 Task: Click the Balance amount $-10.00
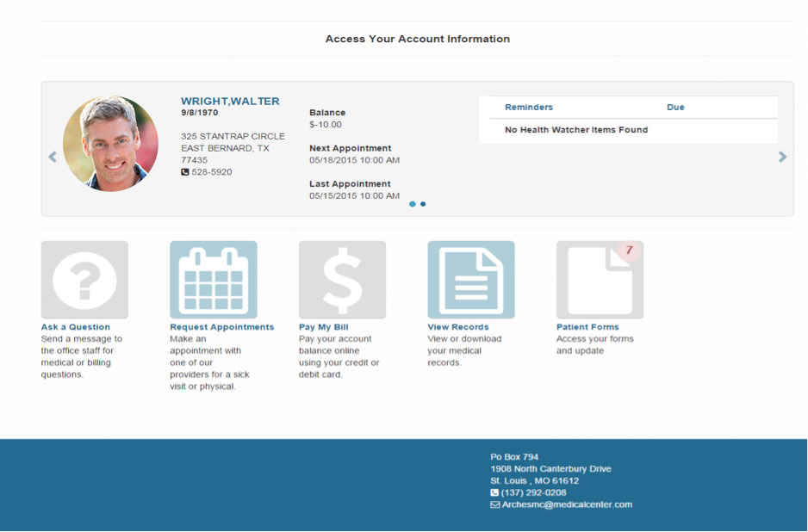pyautogui.click(x=325, y=125)
